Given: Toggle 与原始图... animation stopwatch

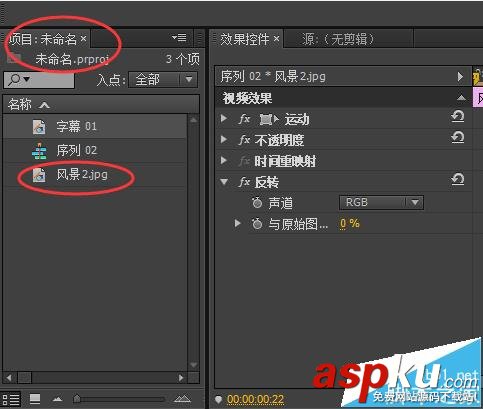Looking at the screenshot, I should (x=257, y=224).
